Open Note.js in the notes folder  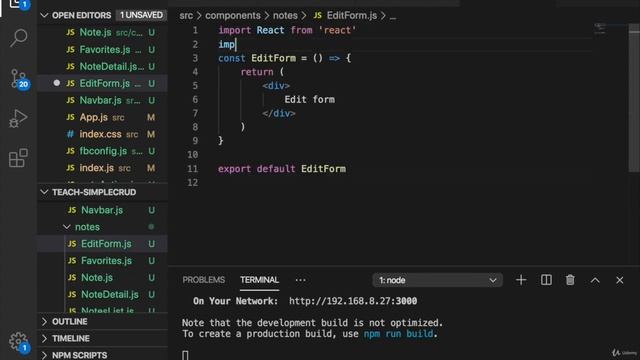(x=102, y=278)
